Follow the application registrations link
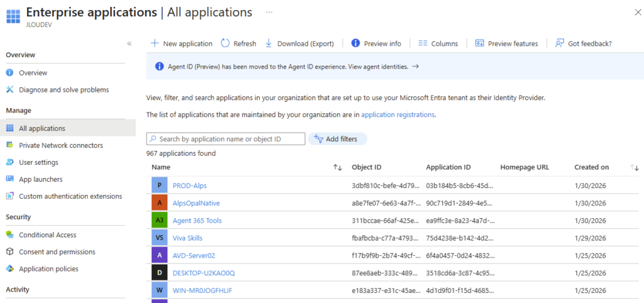Viewport: 644px width, 303px height. tap(397, 115)
